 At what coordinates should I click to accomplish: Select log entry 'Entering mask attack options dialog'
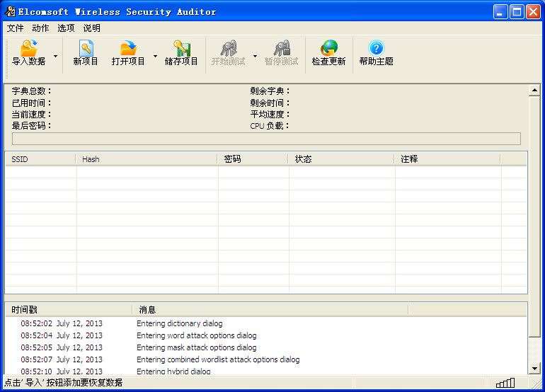[196, 347]
